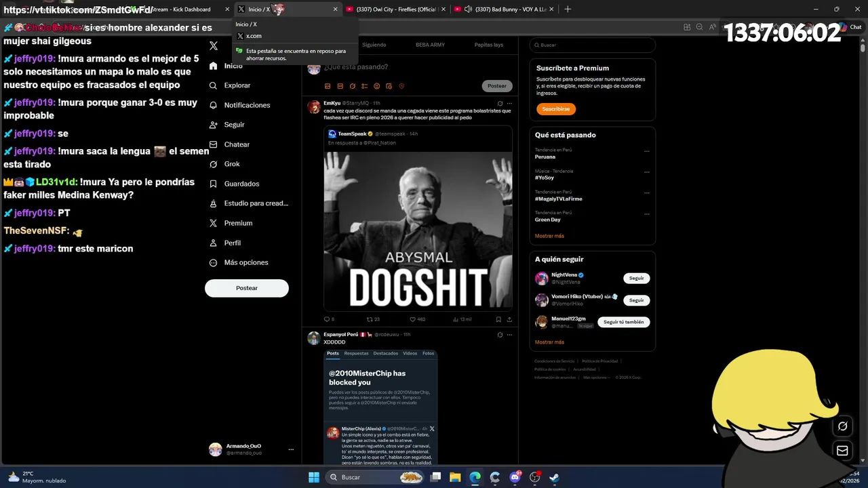Open options for Green Day trend
868x488 pixels.
coord(647,214)
